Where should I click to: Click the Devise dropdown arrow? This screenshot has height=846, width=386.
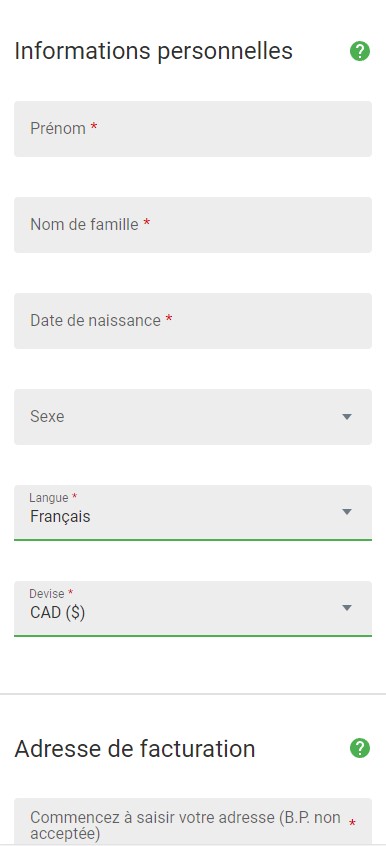point(347,608)
